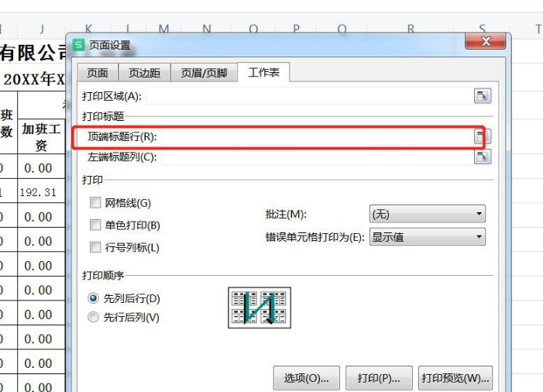The height and width of the screenshot is (392, 543).
Task: Expand the 错误单元格打印为 dropdown
Action: pos(427,237)
